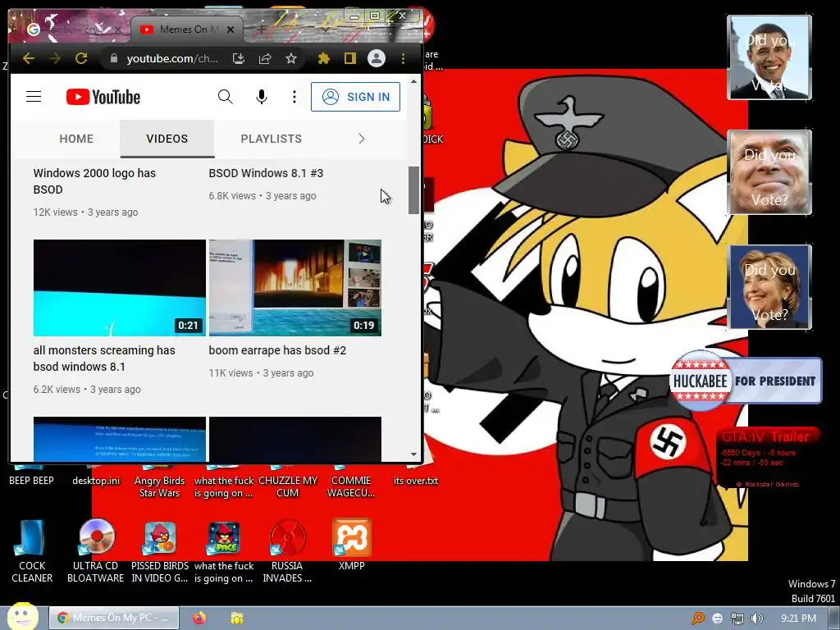This screenshot has width=840, height=630.
Task: Click the install app icon in address bar
Action: click(x=239, y=58)
